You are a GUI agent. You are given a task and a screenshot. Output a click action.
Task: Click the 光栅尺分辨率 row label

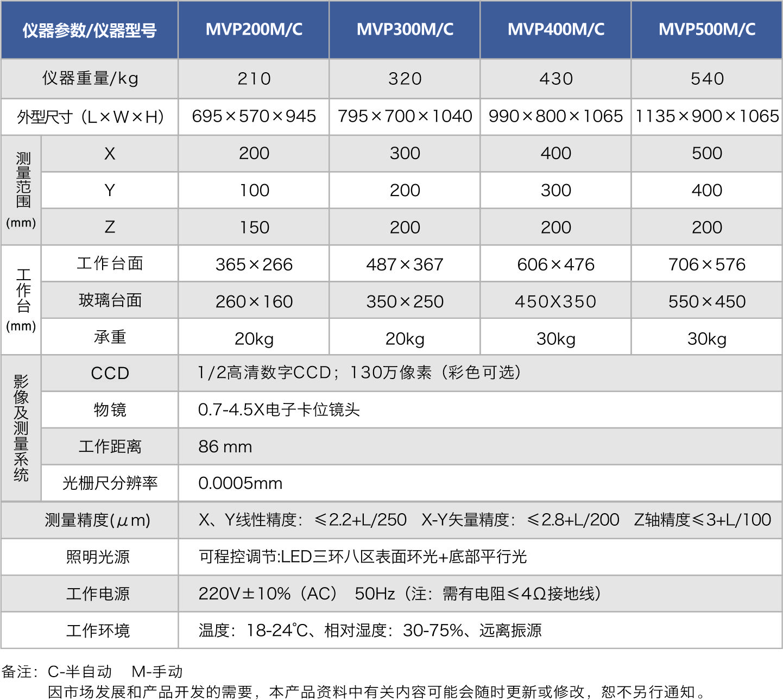click(x=110, y=483)
